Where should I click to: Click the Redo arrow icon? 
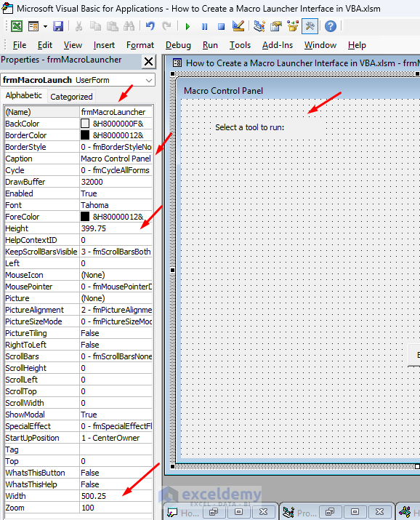(x=166, y=26)
